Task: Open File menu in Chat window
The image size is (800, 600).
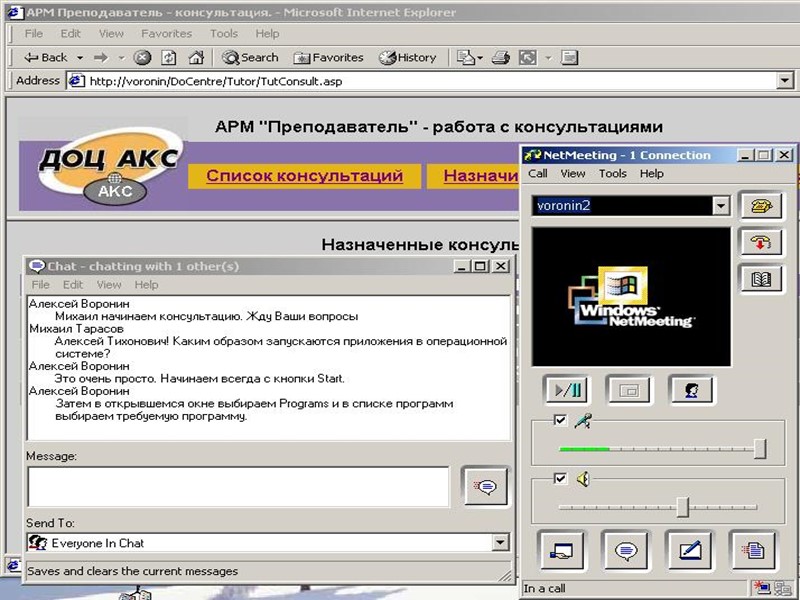Action: pos(40,285)
